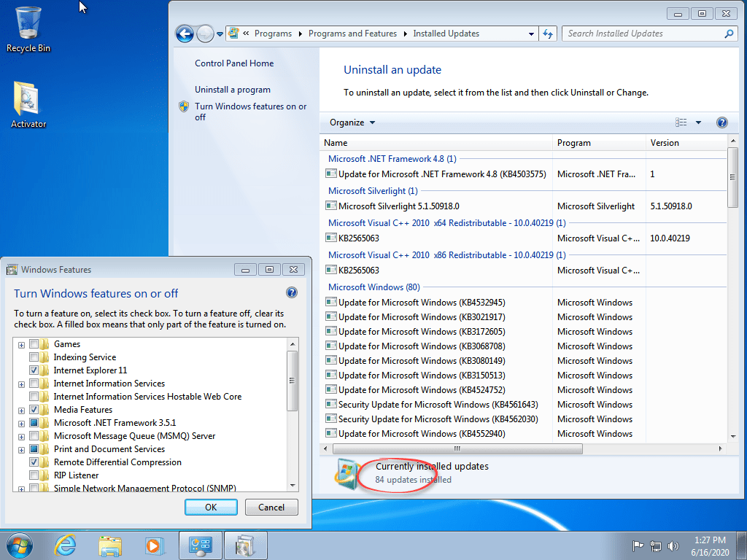Expand Print and Document Services node
Screen dimensions: 747x560
(21, 449)
